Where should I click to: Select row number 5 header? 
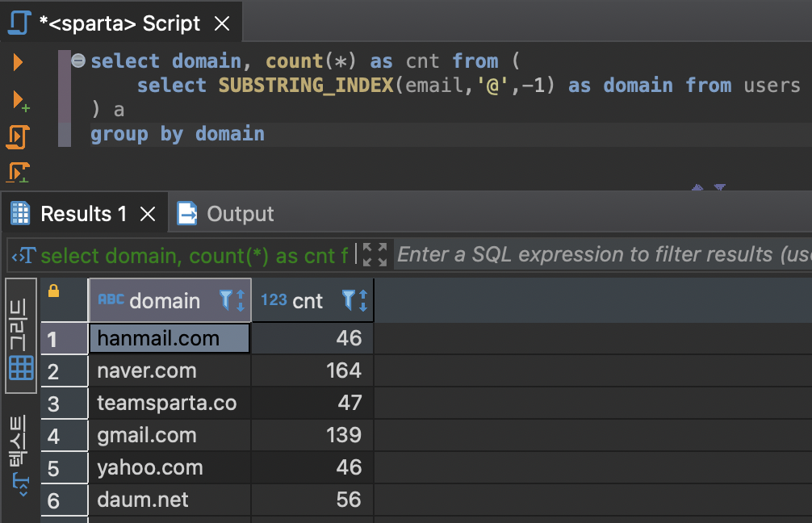pyautogui.click(x=65, y=467)
